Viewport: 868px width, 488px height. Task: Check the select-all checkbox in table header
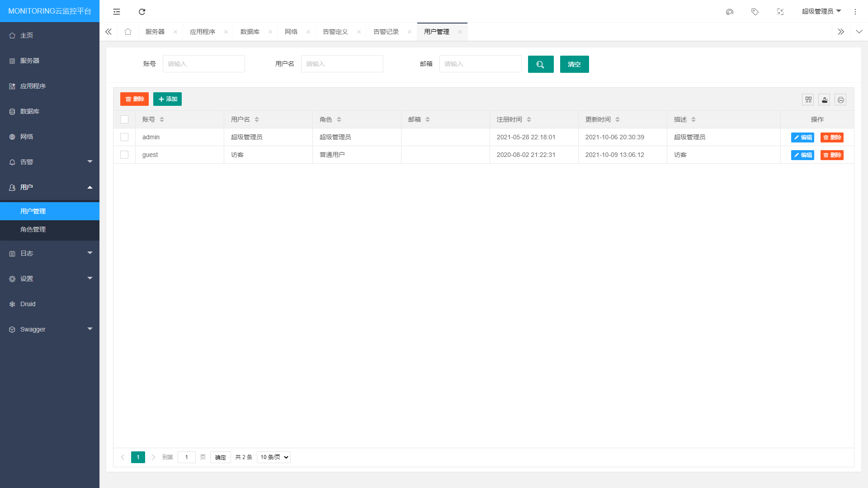pyautogui.click(x=124, y=119)
